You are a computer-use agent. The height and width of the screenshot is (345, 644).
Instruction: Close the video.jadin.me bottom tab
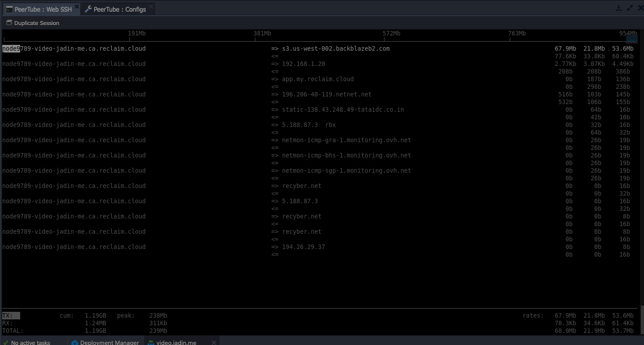(214, 342)
